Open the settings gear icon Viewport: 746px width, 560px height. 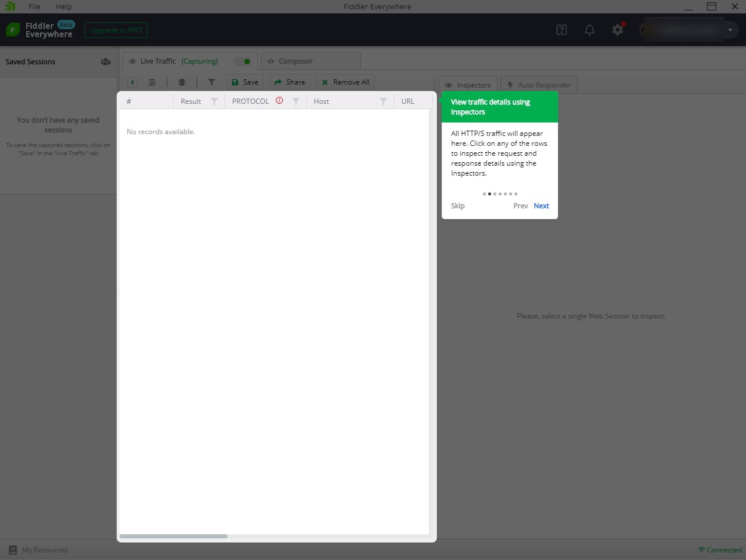[618, 29]
